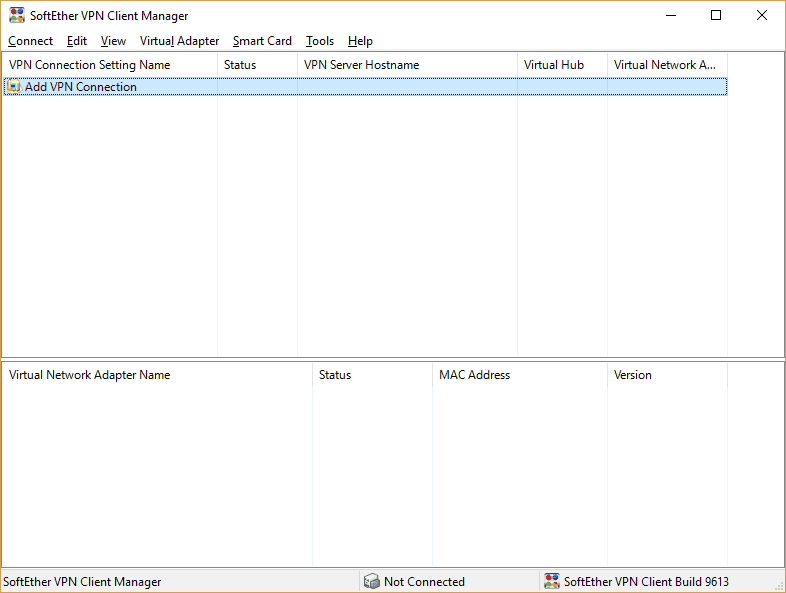Sort by Virtual Hub column
This screenshot has width=786, height=593.
(562, 65)
